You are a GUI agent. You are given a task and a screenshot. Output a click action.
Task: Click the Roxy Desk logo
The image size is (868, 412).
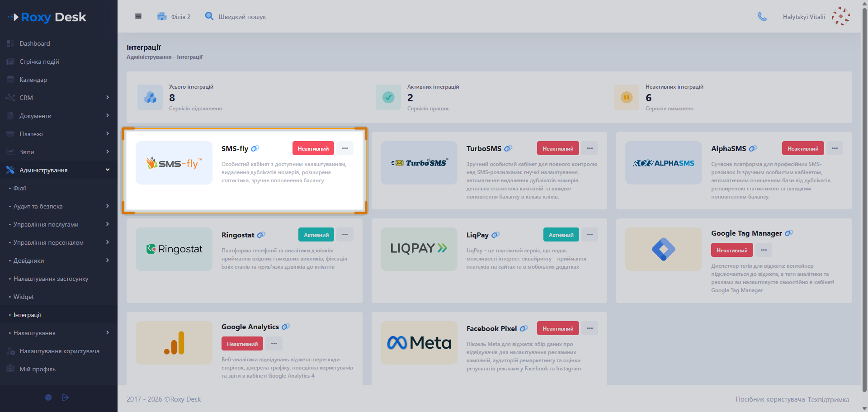pyautogui.click(x=47, y=17)
